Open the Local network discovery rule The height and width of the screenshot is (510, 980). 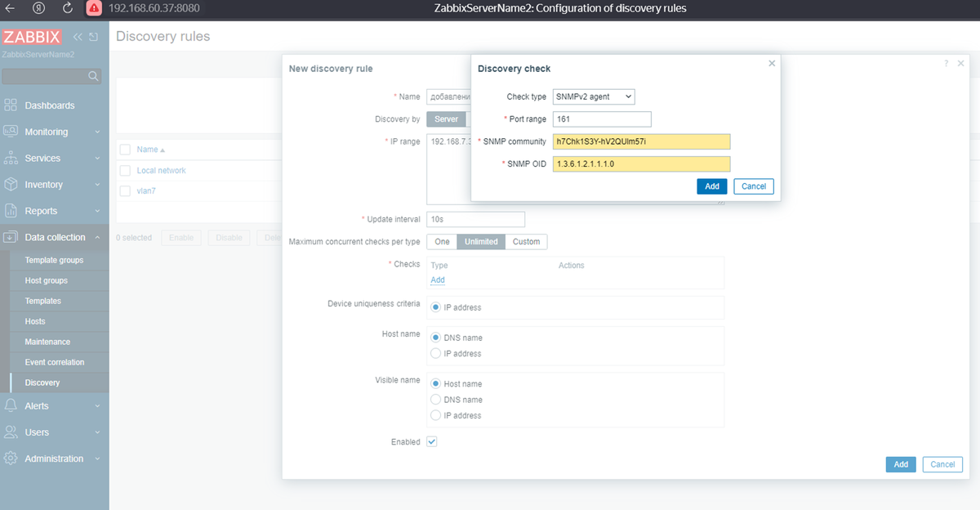click(161, 171)
